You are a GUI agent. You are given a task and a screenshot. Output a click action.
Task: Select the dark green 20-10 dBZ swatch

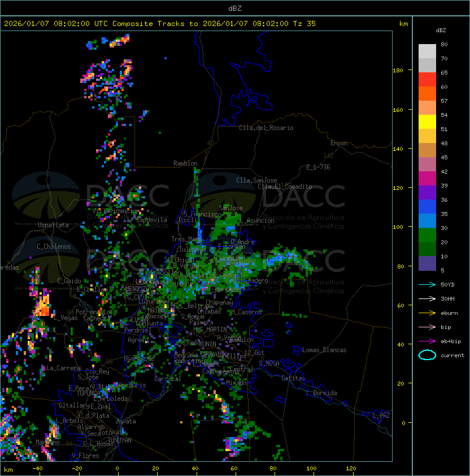pyautogui.click(x=427, y=249)
